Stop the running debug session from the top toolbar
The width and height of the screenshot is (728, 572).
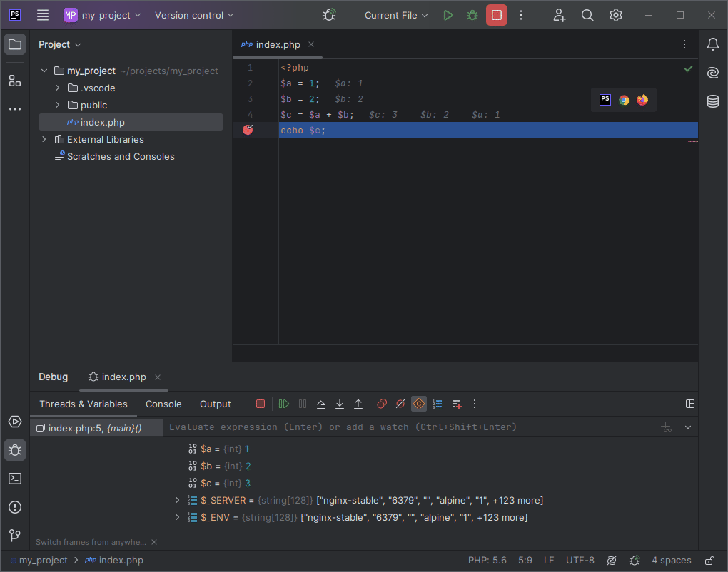pos(497,15)
